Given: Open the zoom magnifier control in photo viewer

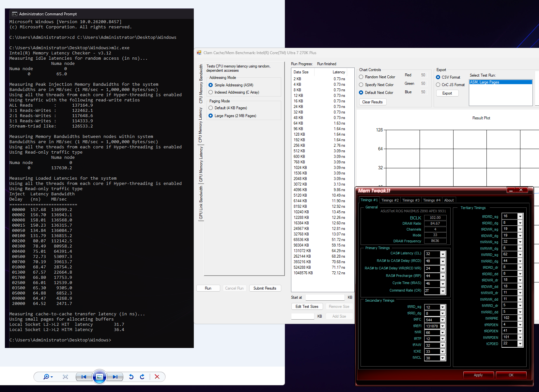Looking at the screenshot, I should click(48, 377).
